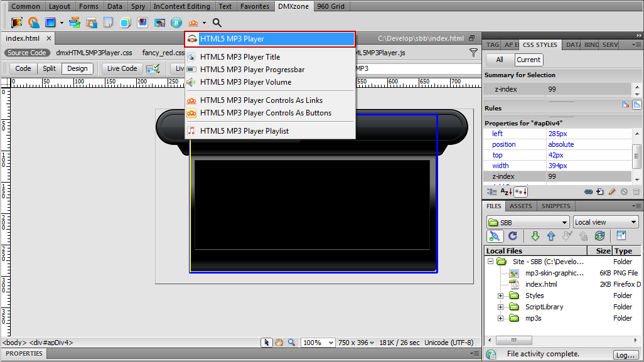
Task: Toggle show cascade of rules icon
Action: click(x=636, y=105)
